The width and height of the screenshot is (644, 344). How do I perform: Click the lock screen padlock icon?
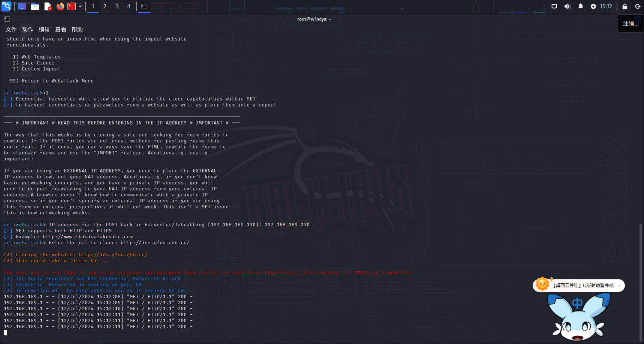[625, 6]
